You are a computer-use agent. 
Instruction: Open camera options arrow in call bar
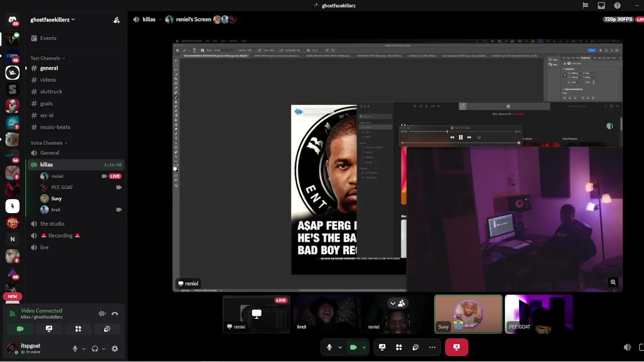tap(364, 347)
